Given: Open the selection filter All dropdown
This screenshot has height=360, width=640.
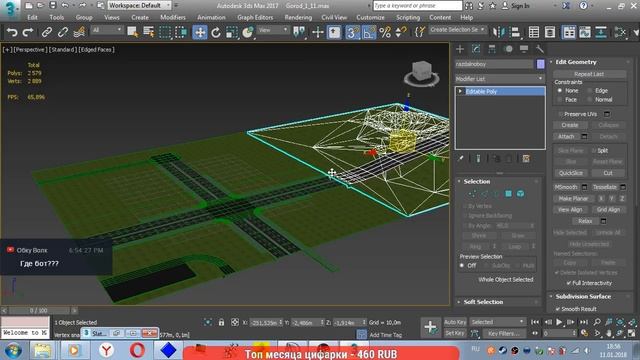Looking at the screenshot, I should [x=107, y=30].
